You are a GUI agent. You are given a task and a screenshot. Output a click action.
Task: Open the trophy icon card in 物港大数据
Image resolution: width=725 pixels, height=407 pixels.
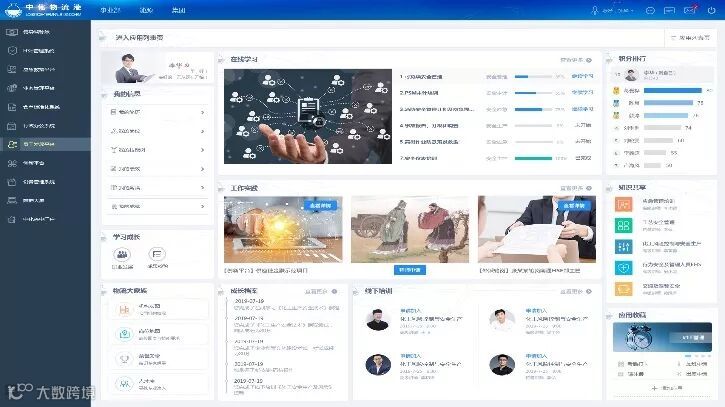159,359
